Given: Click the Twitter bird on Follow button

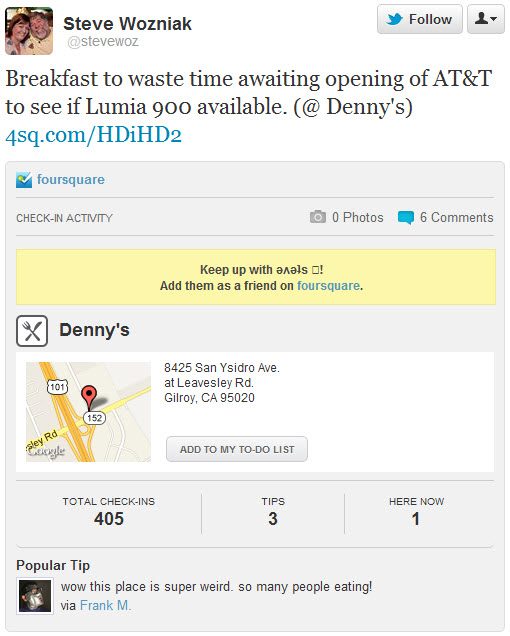Looking at the screenshot, I should coord(394,19).
